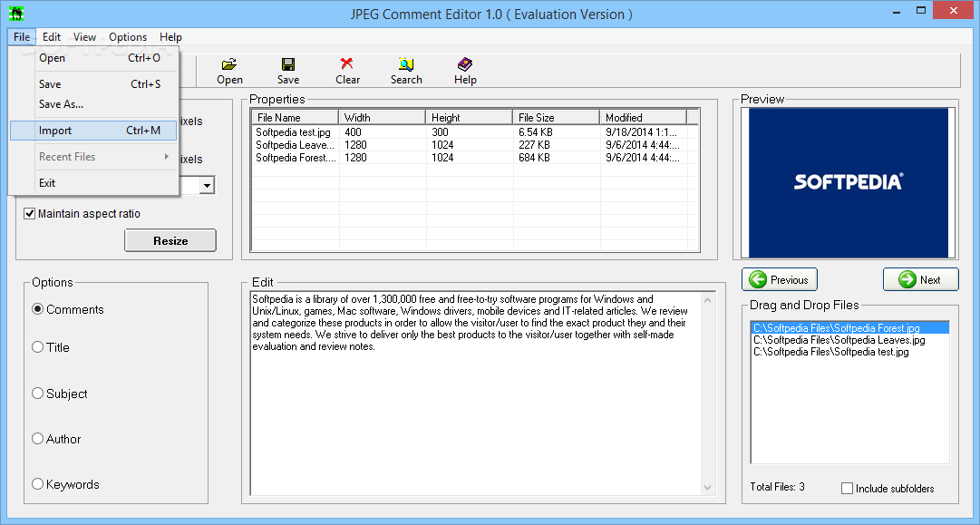This screenshot has width=980, height=525.
Task: Click the Edit box scrollbar down arrow
Action: [x=707, y=487]
